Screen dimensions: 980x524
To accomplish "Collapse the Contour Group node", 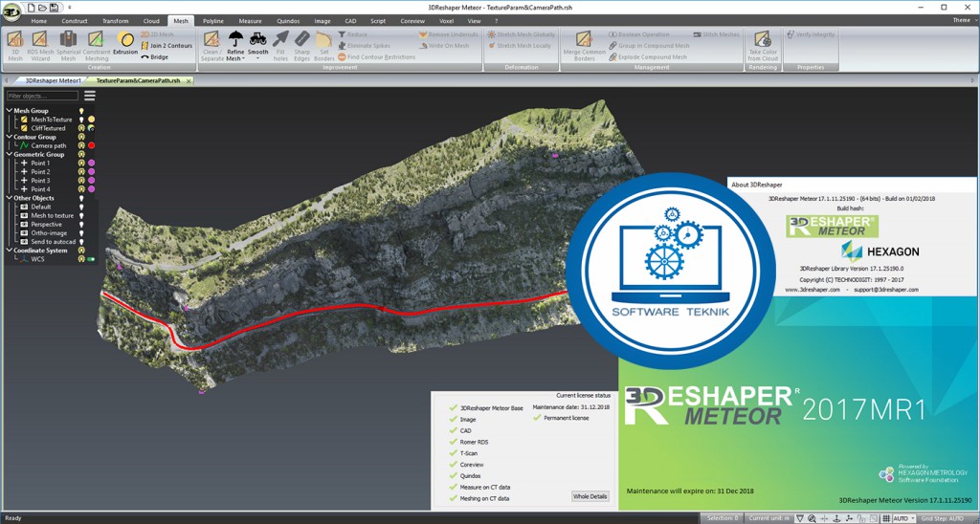I will [x=10, y=137].
